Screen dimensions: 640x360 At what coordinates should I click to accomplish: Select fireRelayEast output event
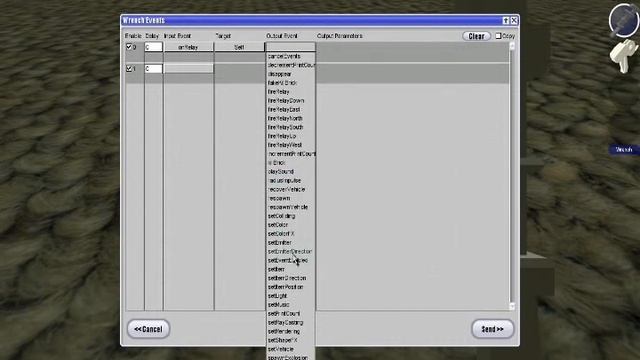(284, 109)
